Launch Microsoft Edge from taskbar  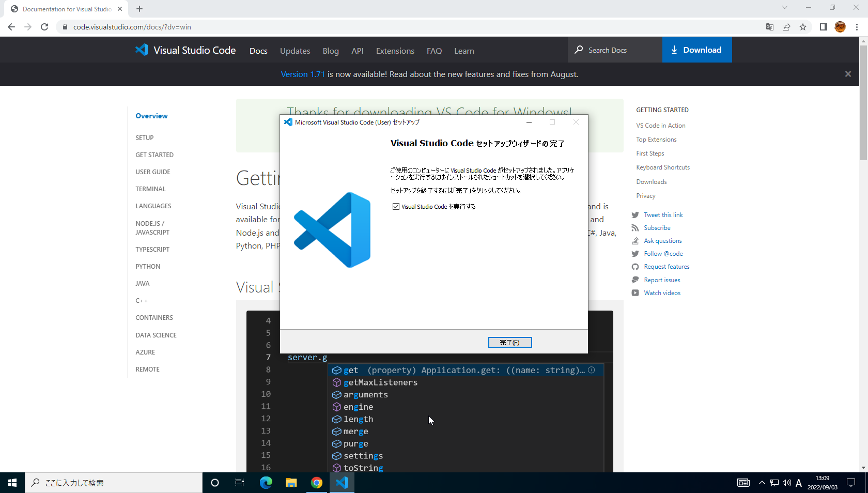click(266, 483)
